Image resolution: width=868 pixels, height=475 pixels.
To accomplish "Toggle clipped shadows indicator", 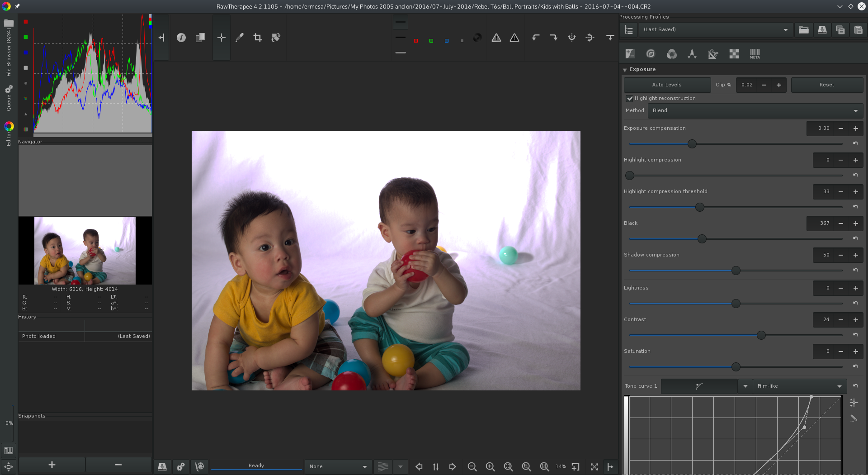I will click(x=514, y=38).
